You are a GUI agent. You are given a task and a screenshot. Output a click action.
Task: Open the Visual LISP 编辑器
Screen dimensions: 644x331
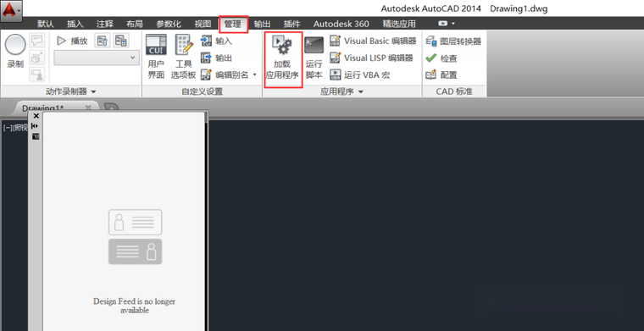point(371,58)
